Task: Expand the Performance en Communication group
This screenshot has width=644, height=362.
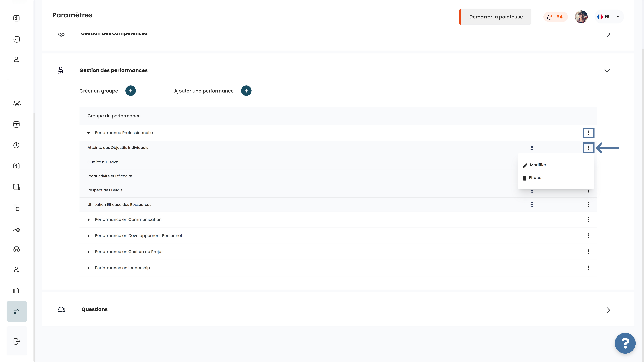Action: pos(89,220)
